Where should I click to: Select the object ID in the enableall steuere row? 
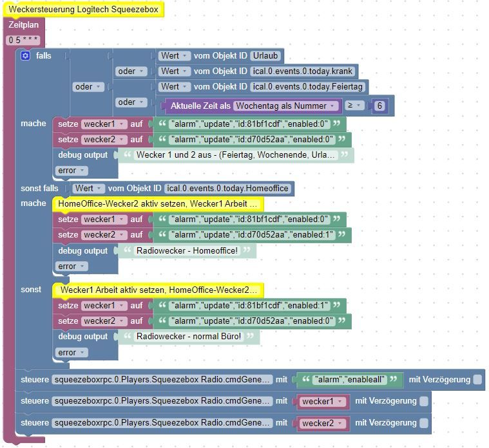(x=162, y=380)
